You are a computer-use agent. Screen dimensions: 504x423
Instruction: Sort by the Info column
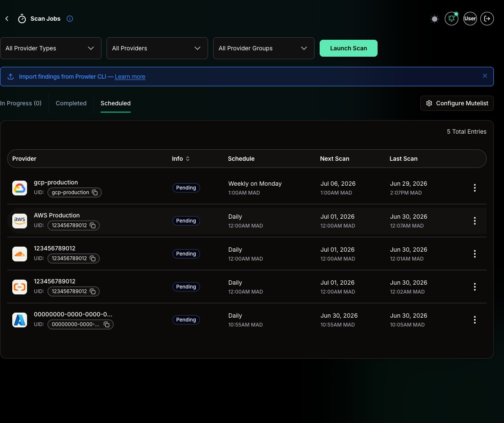[x=181, y=159]
